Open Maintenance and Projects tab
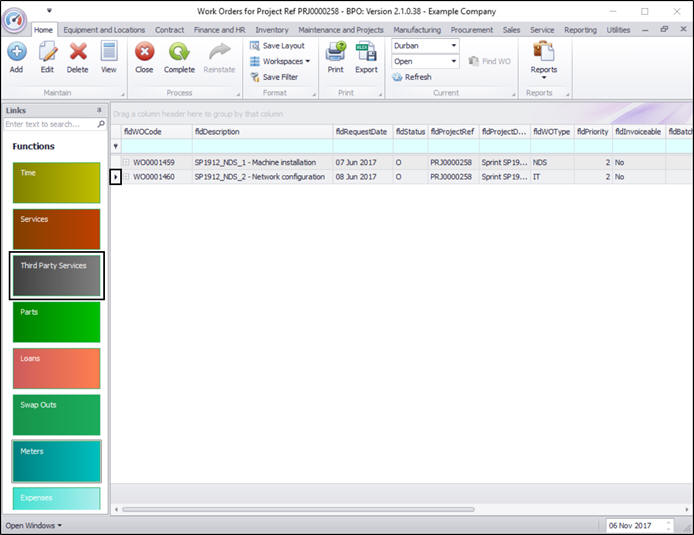 tap(340, 30)
